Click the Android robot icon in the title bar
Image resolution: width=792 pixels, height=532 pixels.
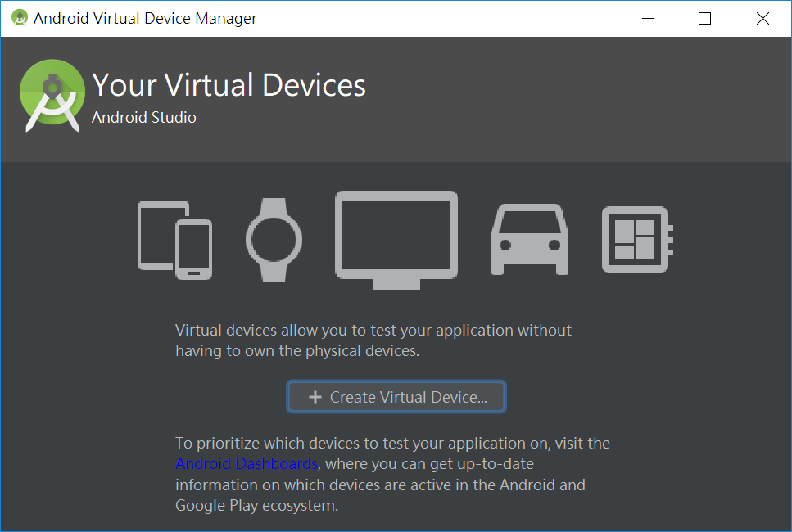pyautogui.click(x=19, y=17)
